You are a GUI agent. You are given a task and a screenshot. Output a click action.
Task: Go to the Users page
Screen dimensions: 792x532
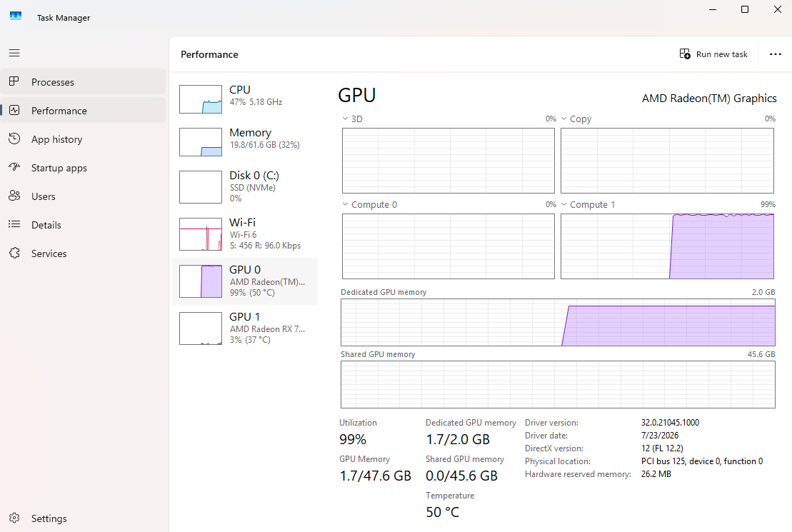83,196
